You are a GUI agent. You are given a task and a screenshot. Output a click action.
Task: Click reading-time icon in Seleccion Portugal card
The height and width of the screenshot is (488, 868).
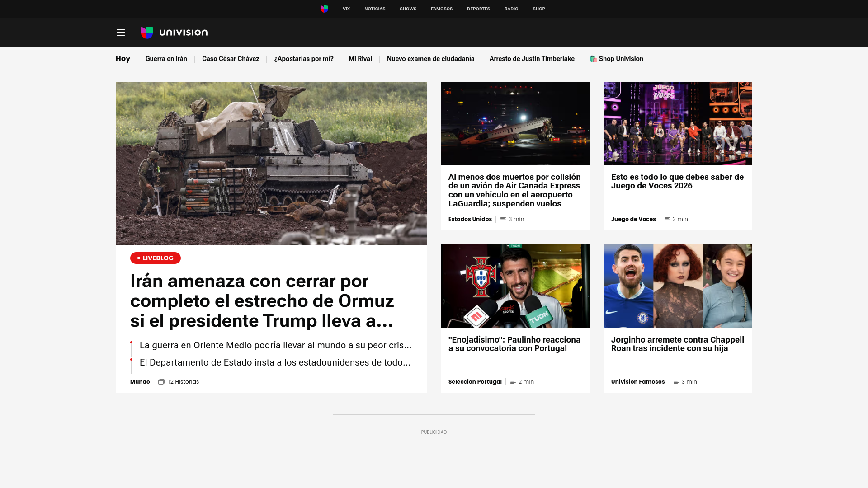(x=513, y=382)
